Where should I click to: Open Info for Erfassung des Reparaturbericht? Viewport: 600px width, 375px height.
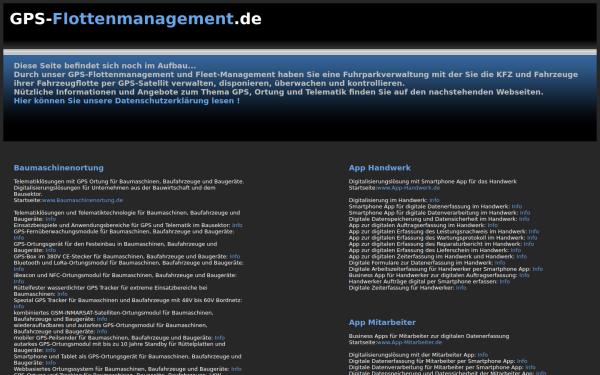pos(528,244)
